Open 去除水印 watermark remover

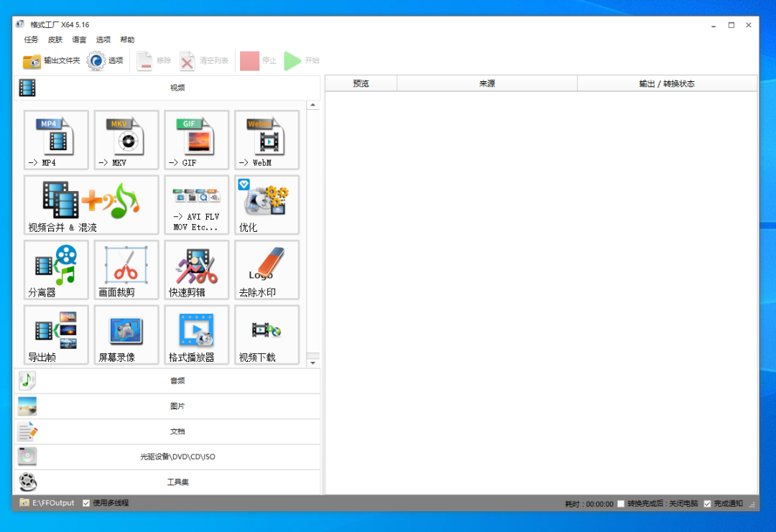point(267,270)
